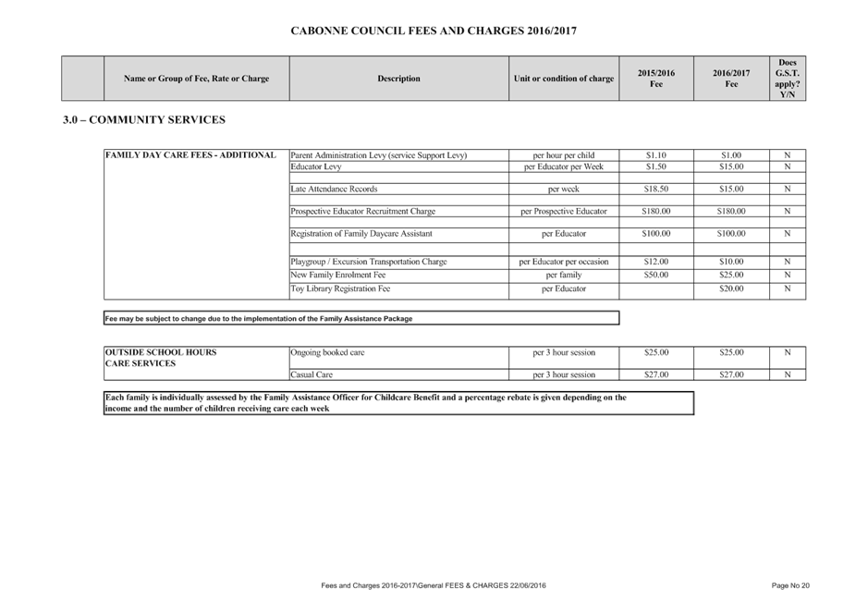This screenshot has width=868, height=614.
Task: Select the $12.00 transportation charge fee
Action: pos(656,262)
